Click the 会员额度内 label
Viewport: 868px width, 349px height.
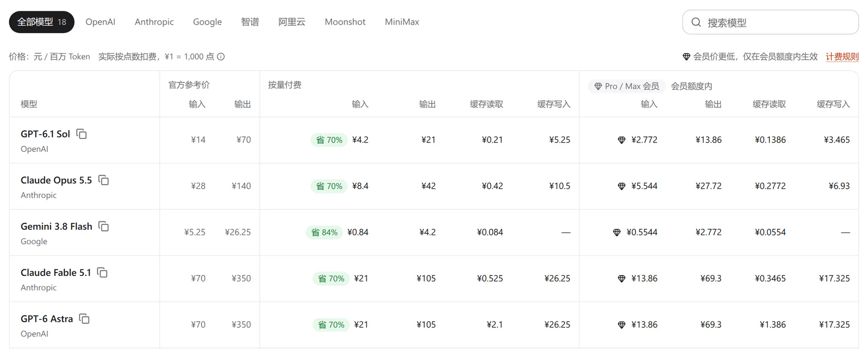pos(691,86)
